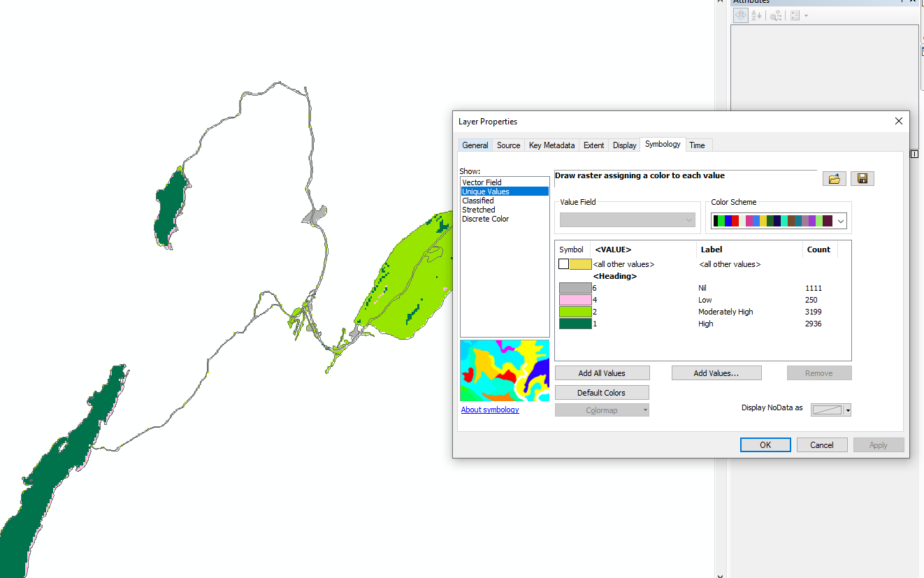
Task: Switch to the General tab
Action: (475, 145)
